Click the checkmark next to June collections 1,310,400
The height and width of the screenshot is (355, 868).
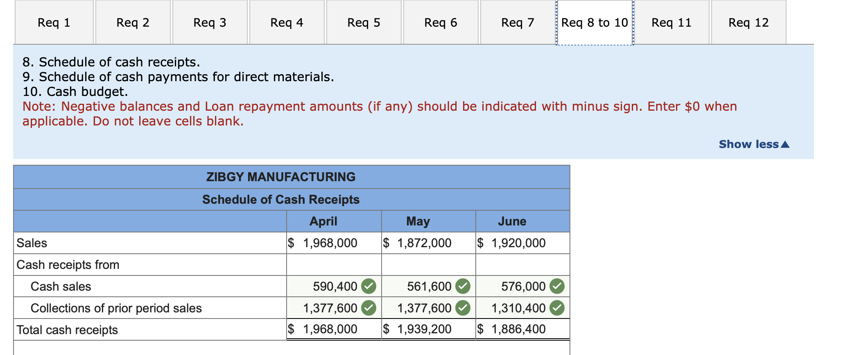click(x=557, y=308)
